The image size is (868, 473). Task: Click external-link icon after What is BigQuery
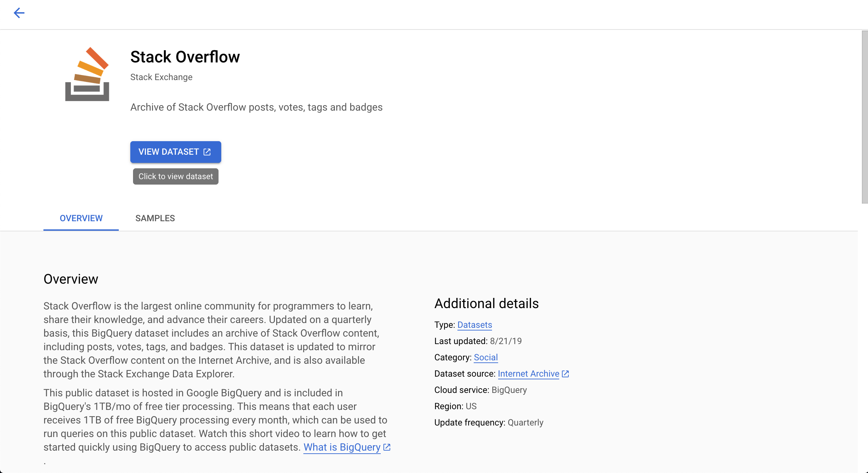pyautogui.click(x=387, y=447)
